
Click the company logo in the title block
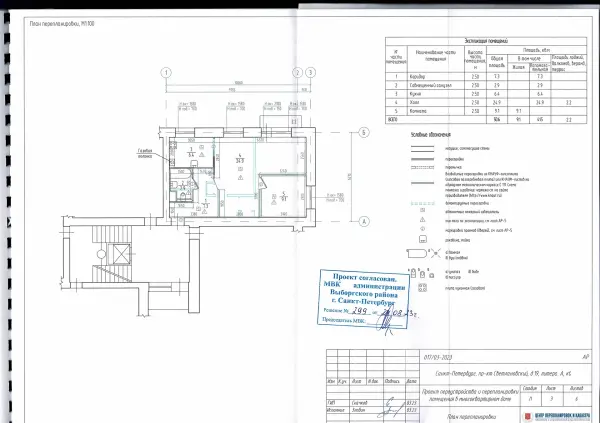pos(558,416)
